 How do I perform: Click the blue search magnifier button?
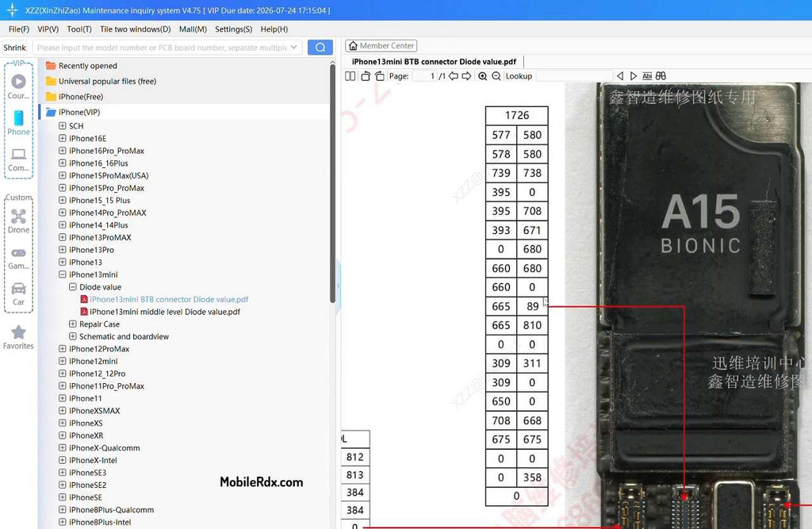pyautogui.click(x=320, y=47)
